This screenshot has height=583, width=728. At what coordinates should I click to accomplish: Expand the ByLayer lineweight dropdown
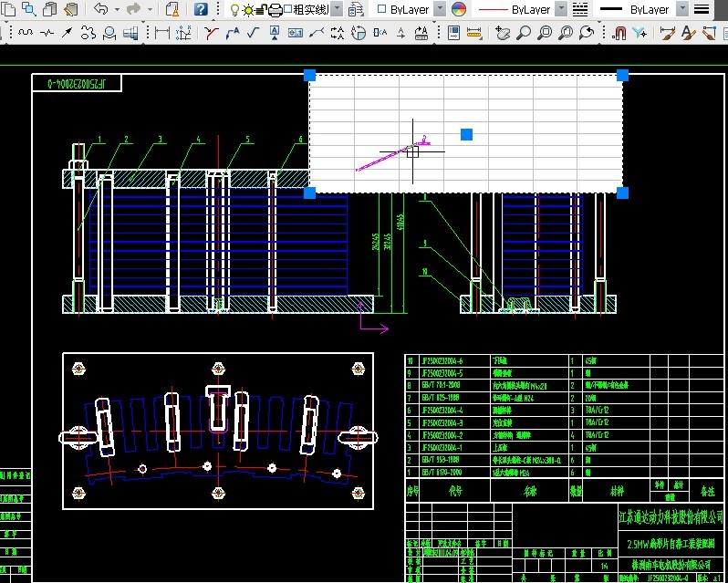click(681, 9)
